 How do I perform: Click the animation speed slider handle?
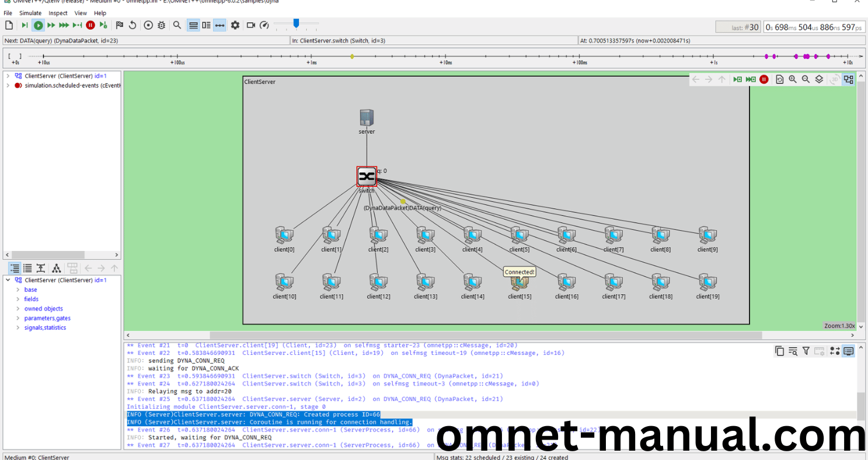coord(296,23)
